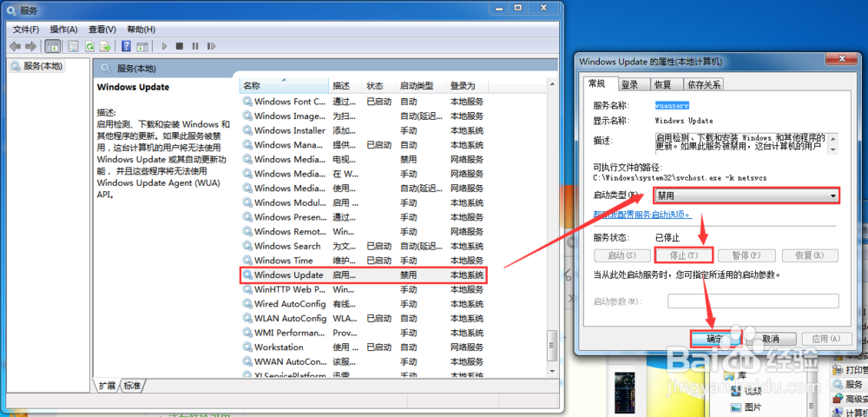Click the 启动参数 input field
The height and width of the screenshot is (417, 868).
pyautogui.click(x=753, y=301)
